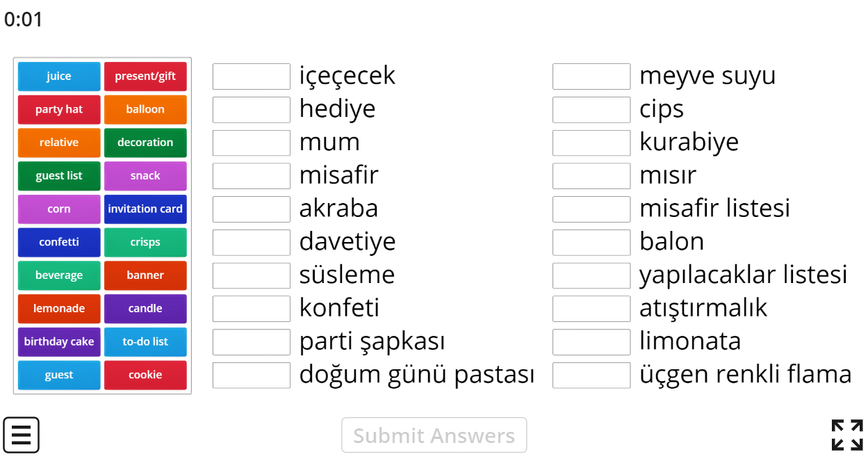Click the answer box next to 'balon'
Screen dimensions: 868x459
(x=590, y=242)
